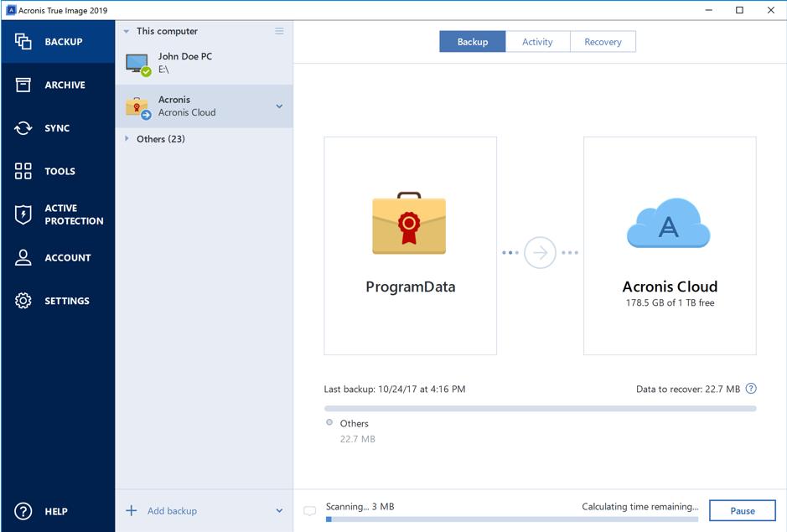Collapse the This computer group
The image size is (787, 532).
127,32
